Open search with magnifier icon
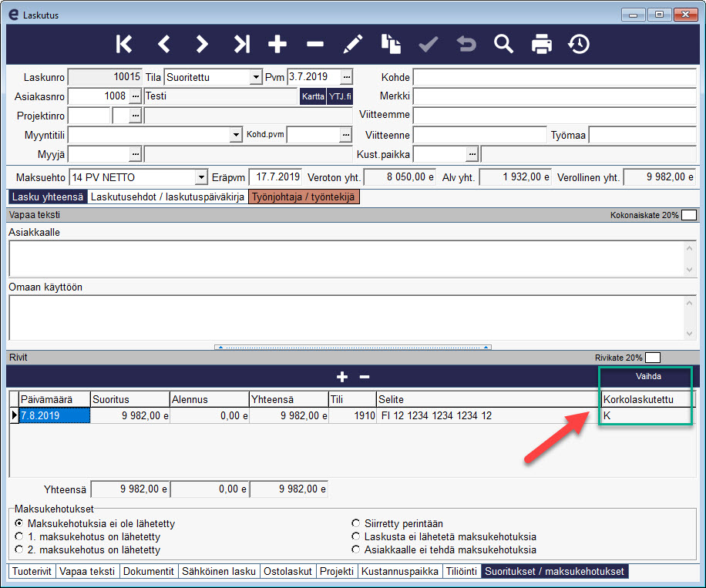Screen dimensions: 706x588 pyautogui.click(x=503, y=44)
